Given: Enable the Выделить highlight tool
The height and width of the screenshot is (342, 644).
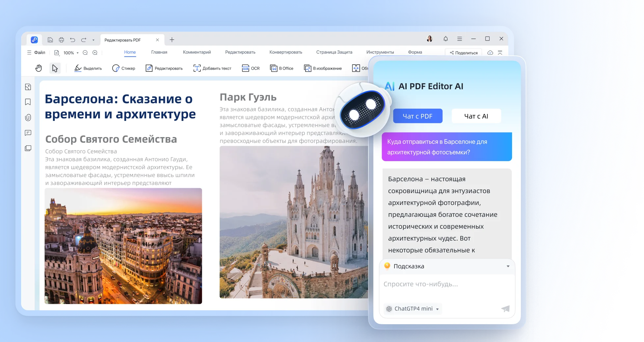Looking at the screenshot, I should pos(88,68).
